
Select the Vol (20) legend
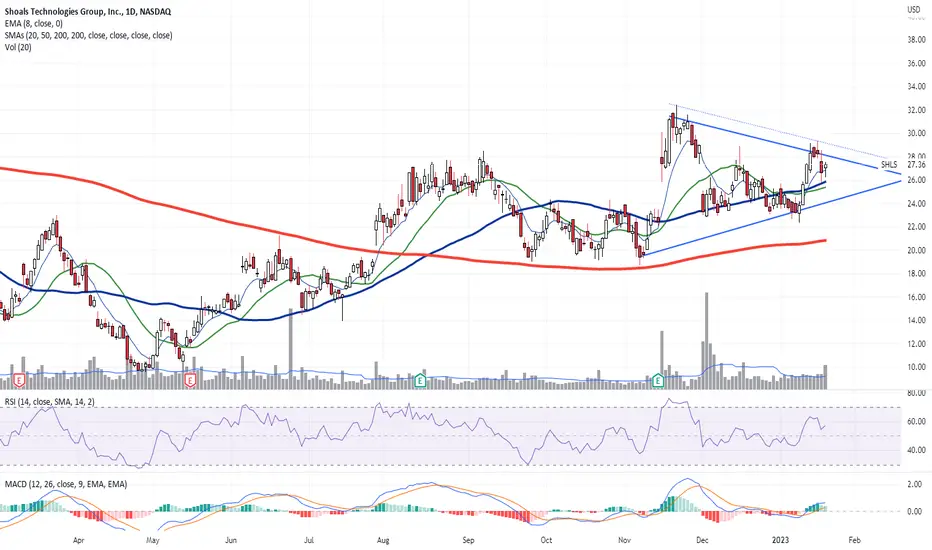(x=18, y=47)
